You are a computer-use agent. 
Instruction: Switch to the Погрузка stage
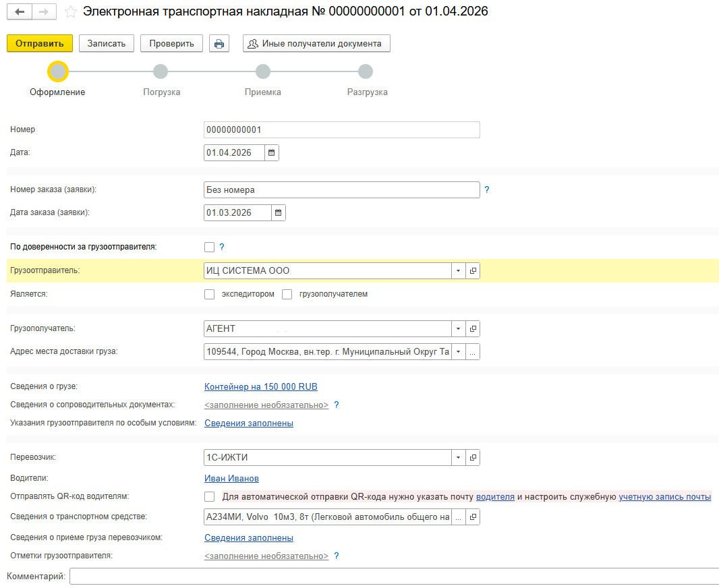tap(161, 72)
